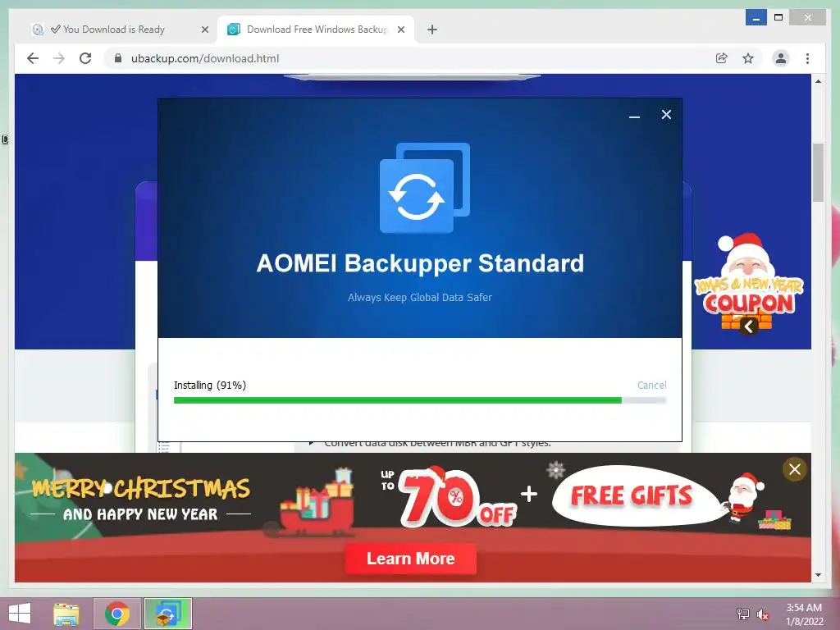Click the Learn More banner button
Viewport: 840px width, 630px height.
(x=410, y=559)
